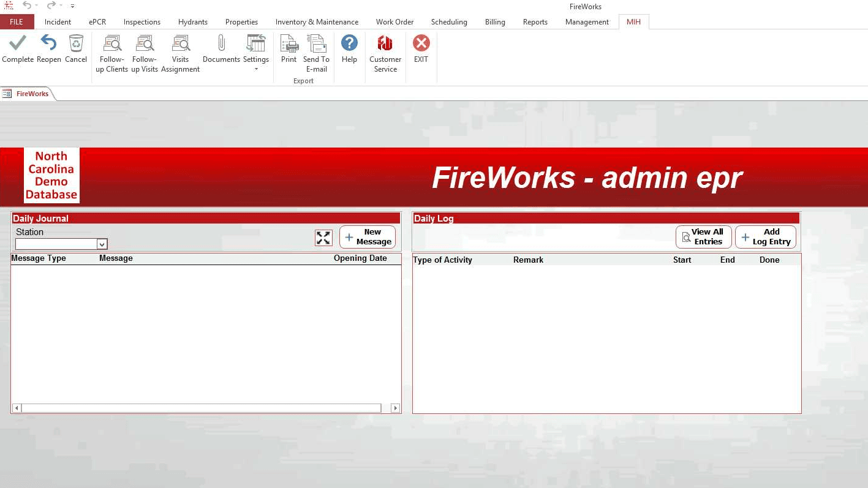This screenshot has height=488, width=868.
Task: Switch to the Hydrants ribbon tab
Action: click(193, 22)
